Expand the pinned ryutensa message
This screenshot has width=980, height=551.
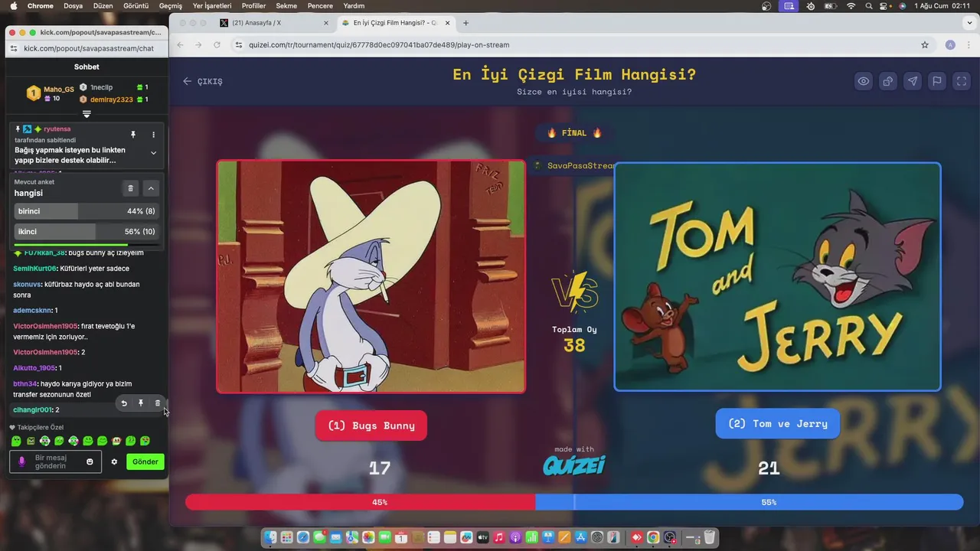click(153, 153)
